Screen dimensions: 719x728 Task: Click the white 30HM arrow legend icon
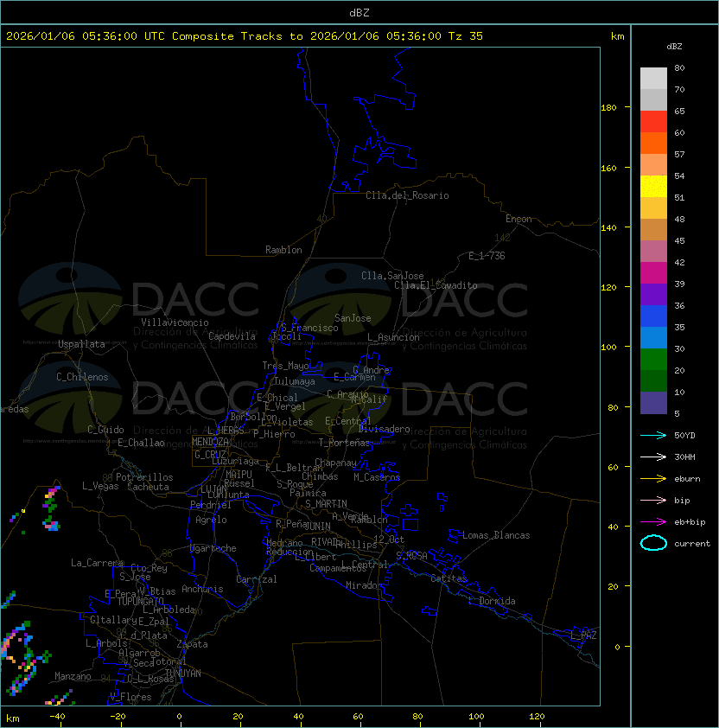(x=653, y=457)
